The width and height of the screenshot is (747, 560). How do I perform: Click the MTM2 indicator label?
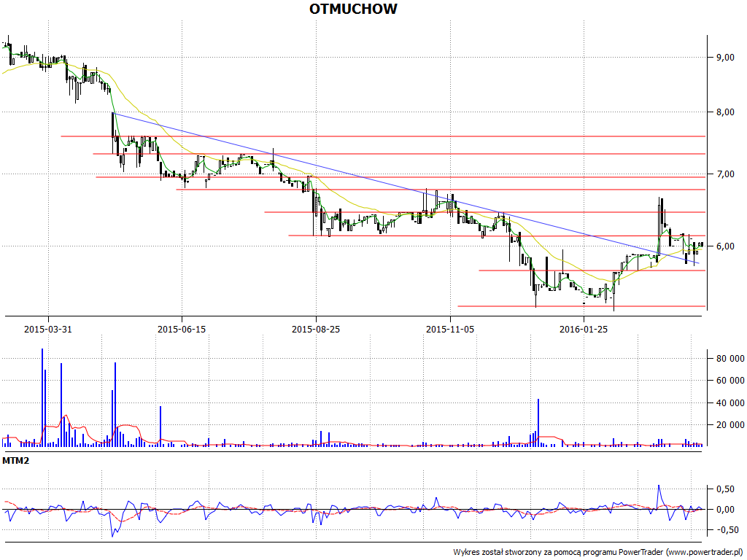(x=16, y=461)
